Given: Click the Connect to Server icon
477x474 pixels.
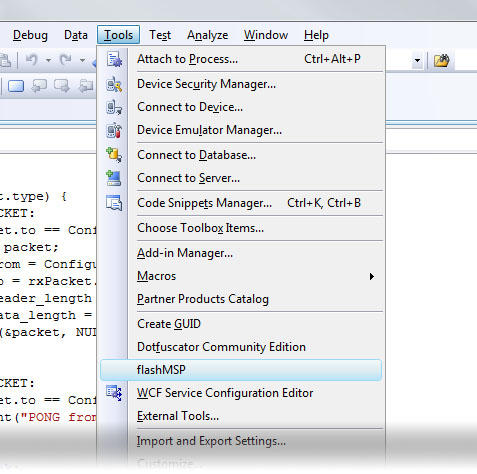Looking at the screenshot, I should click(x=114, y=178).
